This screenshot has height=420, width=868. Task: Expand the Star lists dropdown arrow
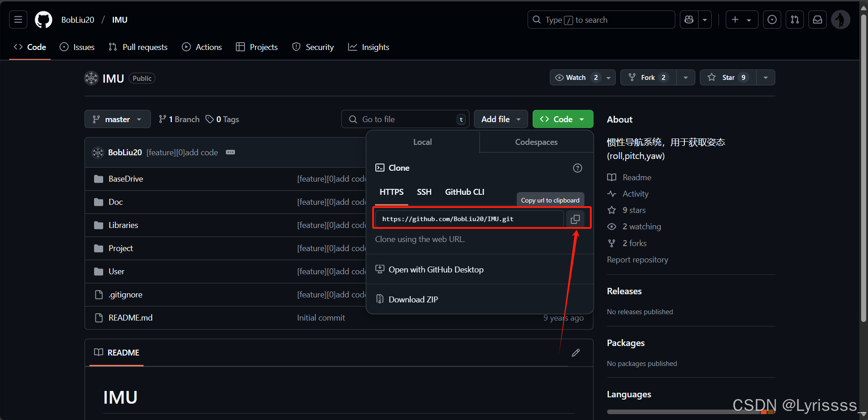pyautogui.click(x=766, y=78)
